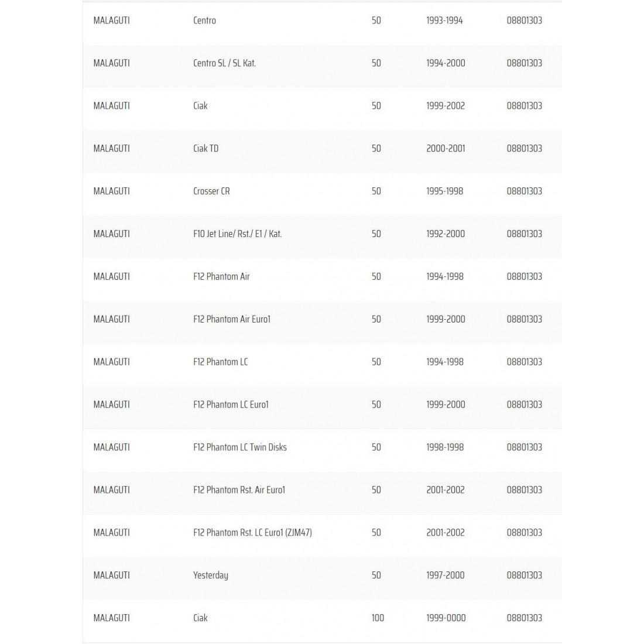Click F12 Phantom LC Twin Disks entry

point(240,447)
